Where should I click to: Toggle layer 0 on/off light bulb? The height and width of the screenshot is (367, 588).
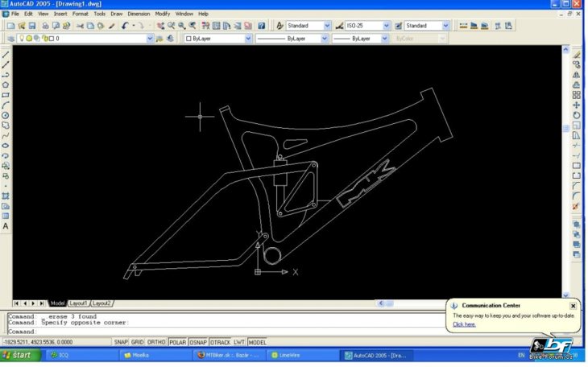[22, 39]
